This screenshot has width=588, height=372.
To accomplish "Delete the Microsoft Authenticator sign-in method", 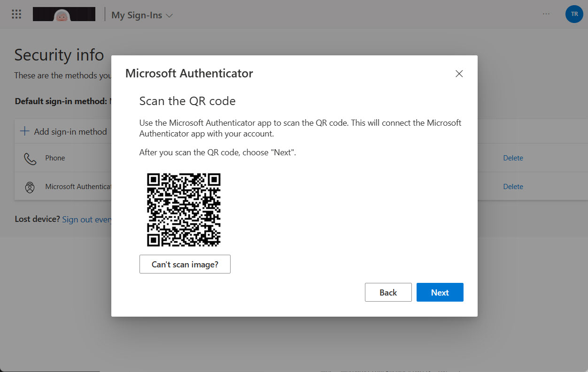I will (x=513, y=187).
